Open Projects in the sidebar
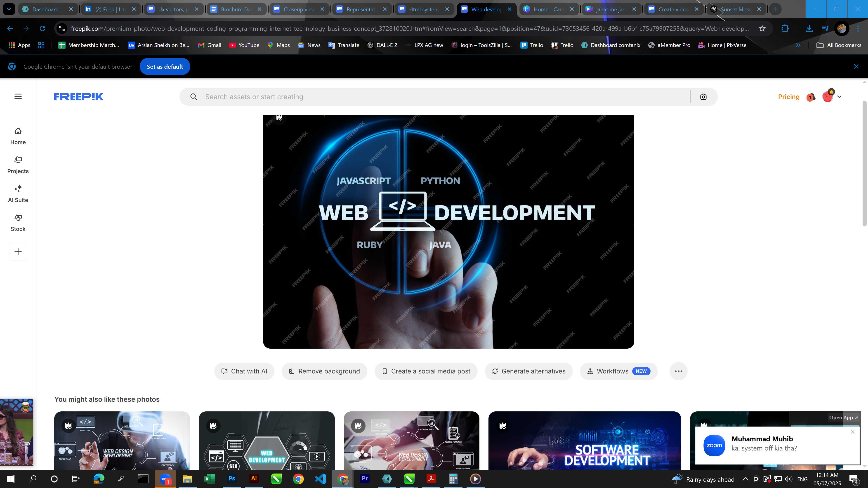This screenshot has width=868, height=488. pos(18,165)
